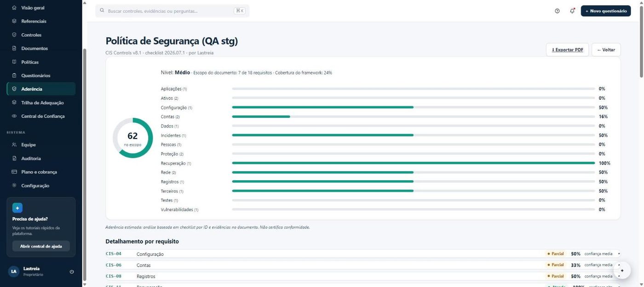Click the Contas 16% progress bar
Screen dimensions: 644x287
click(414, 116)
